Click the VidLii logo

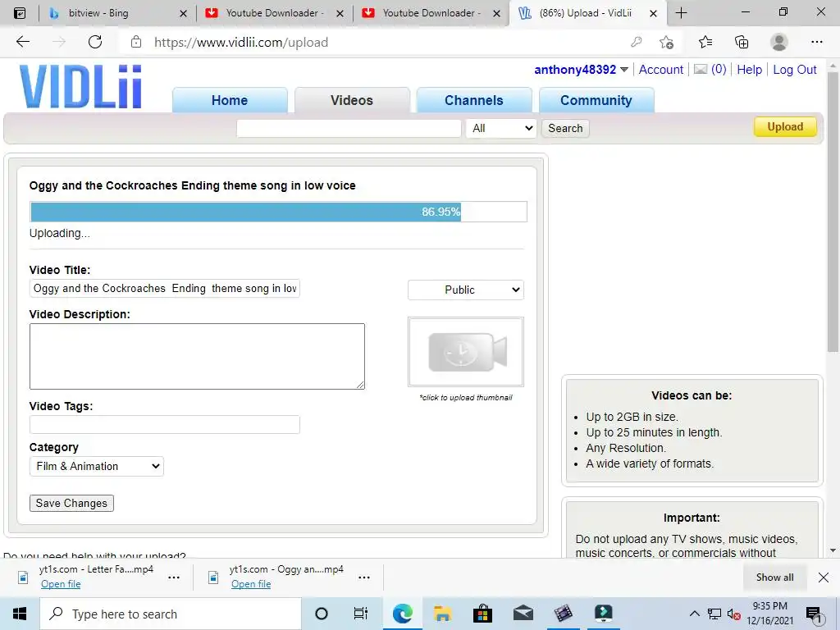(80, 87)
